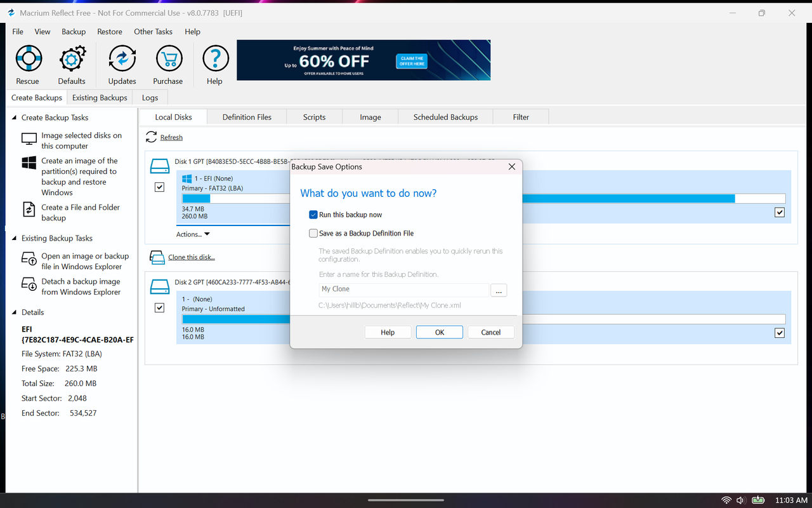Switch to the Logs tab
The width and height of the screenshot is (812, 508).
click(150, 98)
